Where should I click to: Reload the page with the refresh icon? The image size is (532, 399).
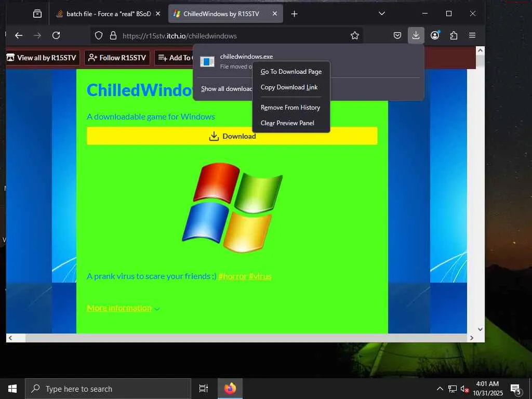click(x=56, y=35)
